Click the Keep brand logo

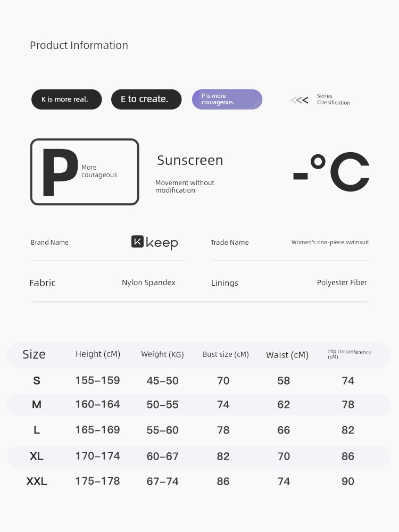(x=154, y=242)
